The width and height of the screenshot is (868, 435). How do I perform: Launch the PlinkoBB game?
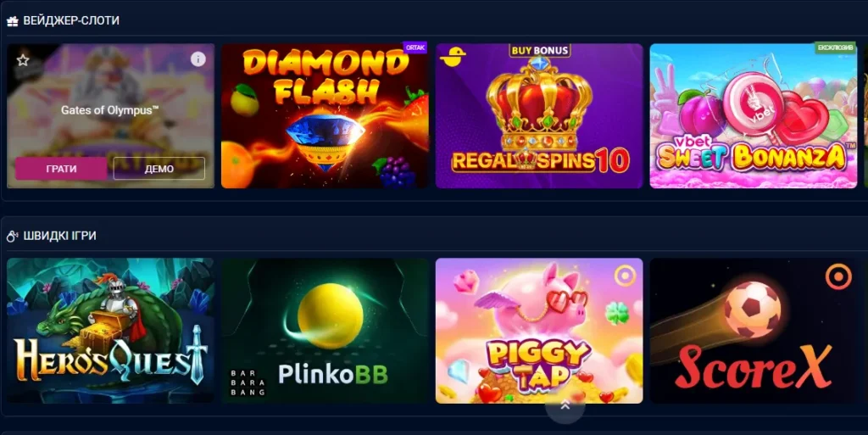tap(325, 331)
